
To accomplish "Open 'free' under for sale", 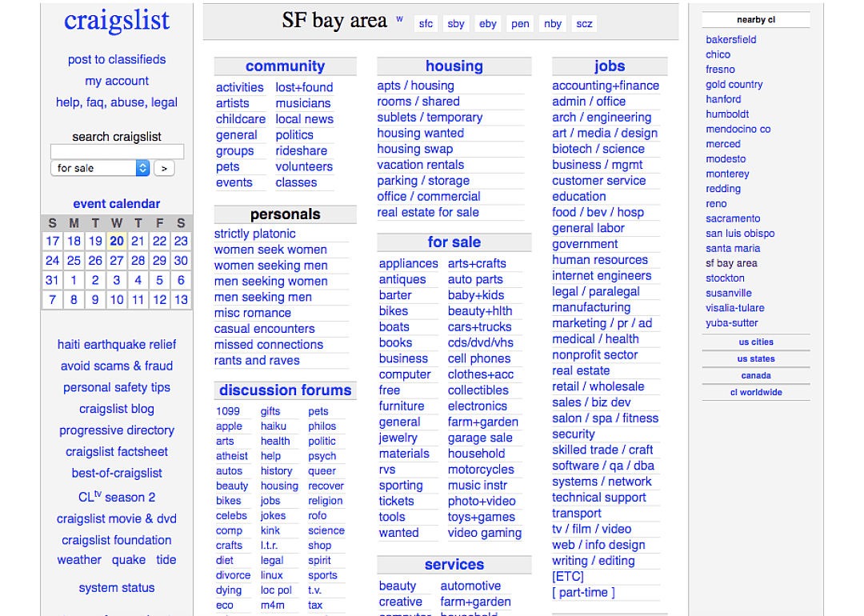I will coord(390,390).
